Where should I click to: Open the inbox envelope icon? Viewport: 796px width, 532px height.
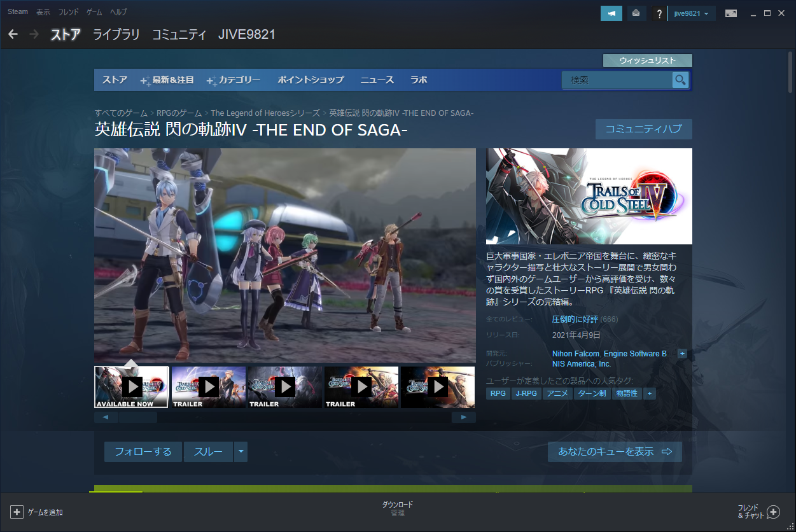pyautogui.click(x=636, y=13)
